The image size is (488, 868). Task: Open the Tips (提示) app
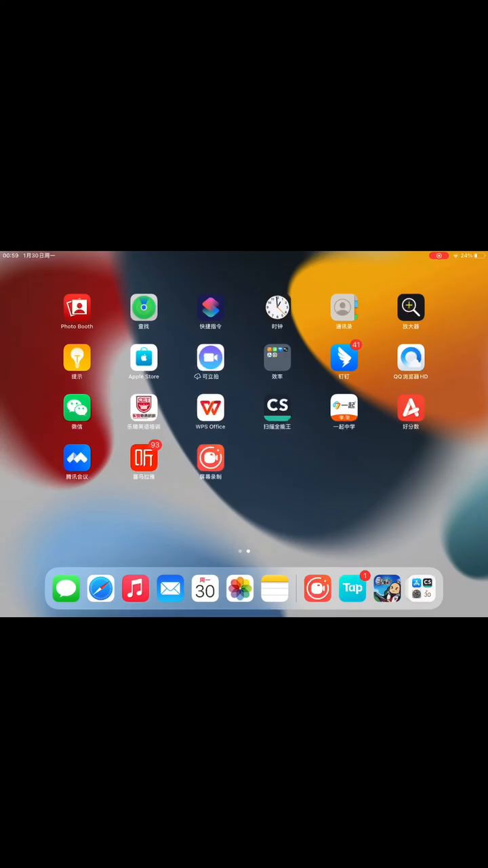pyautogui.click(x=77, y=357)
